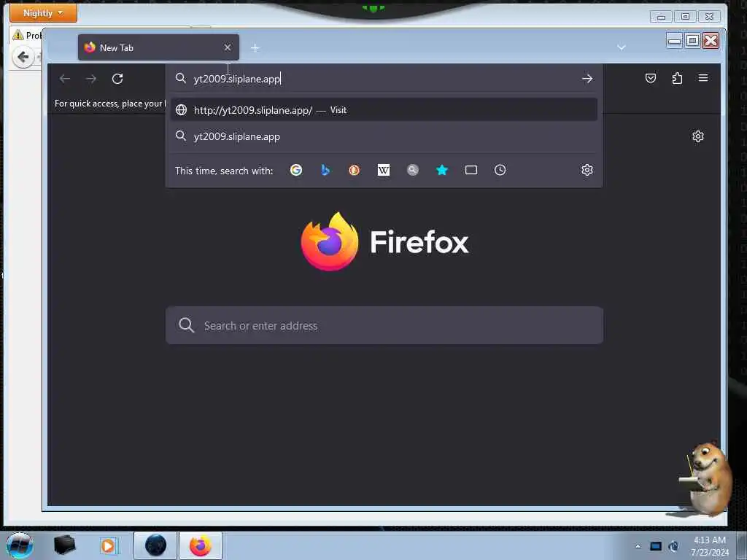This screenshot has width=747, height=560.
Task: Select the gray magnifier search engine icon
Action: 413,170
